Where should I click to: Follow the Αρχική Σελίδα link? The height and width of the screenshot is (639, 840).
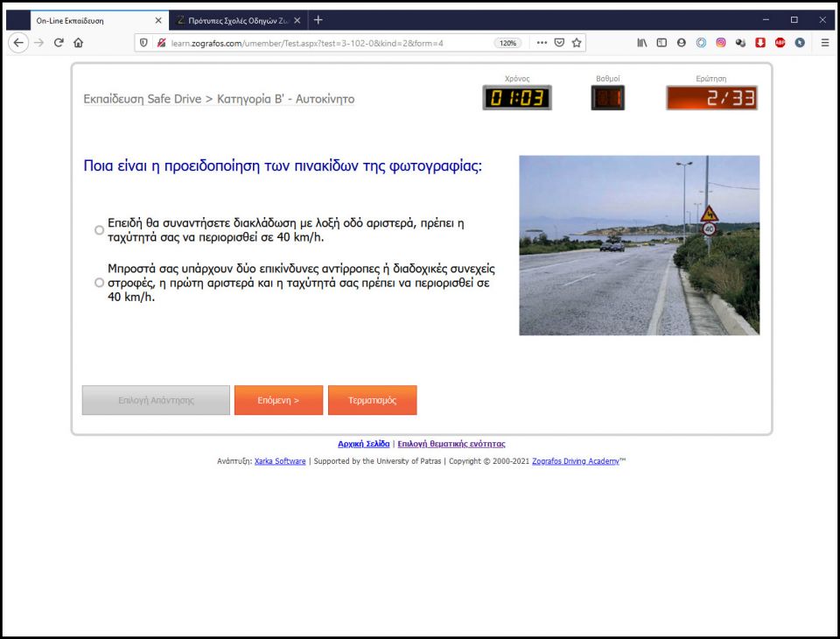[x=363, y=444]
